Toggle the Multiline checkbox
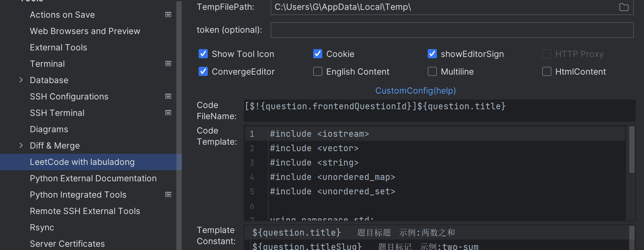Screen dimensions: 644x250 pyautogui.click(x=432, y=71)
